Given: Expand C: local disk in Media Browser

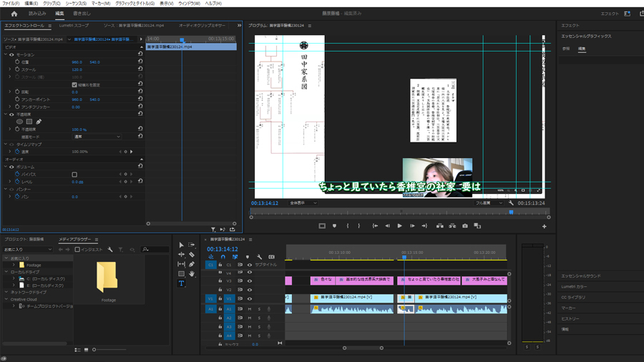Looking at the screenshot, I should [x=14, y=279].
